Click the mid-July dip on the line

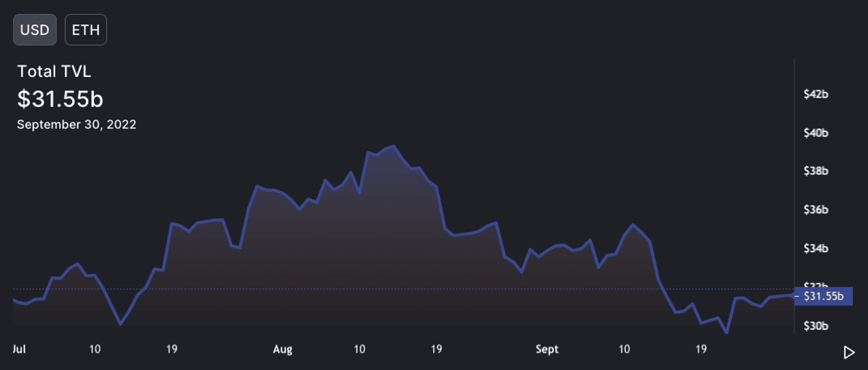coord(120,324)
